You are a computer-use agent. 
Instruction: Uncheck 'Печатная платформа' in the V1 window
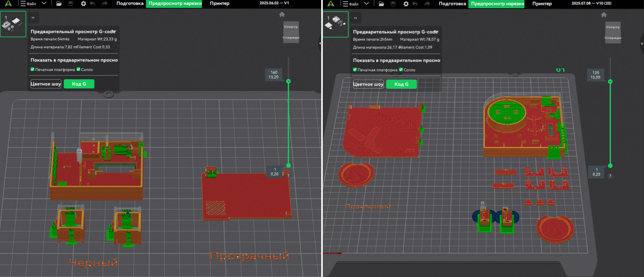coord(33,69)
